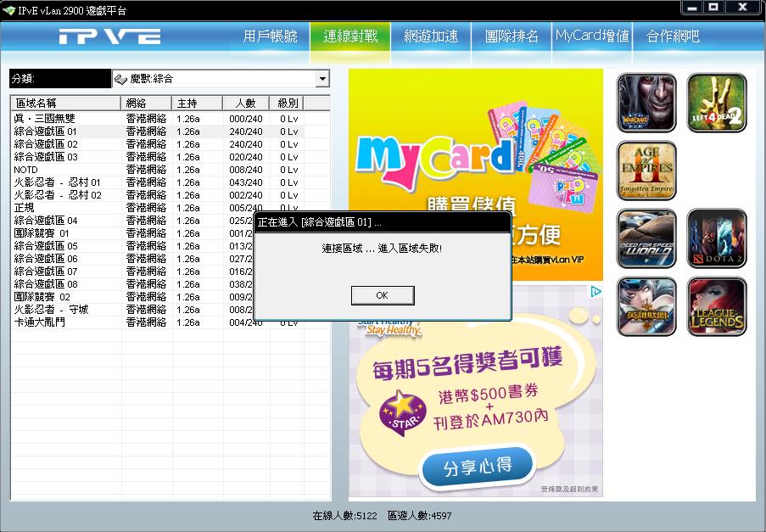The height and width of the screenshot is (532, 766).
Task: Click the 在線人數:5122 status text
Action: click(345, 515)
